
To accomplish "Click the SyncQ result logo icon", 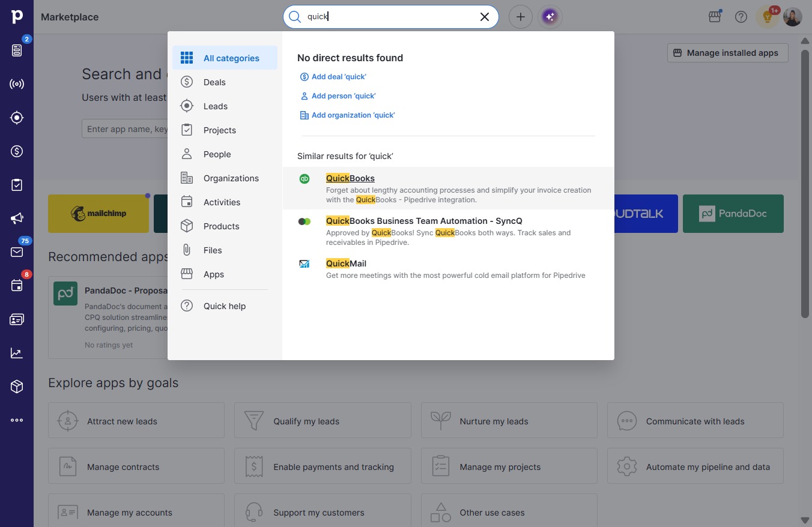I will [304, 221].
